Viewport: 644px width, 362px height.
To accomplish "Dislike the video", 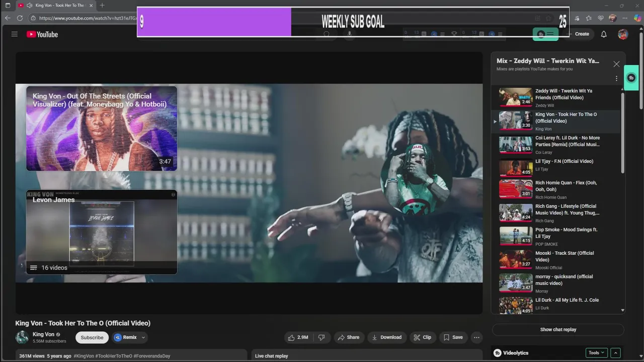I will 321,337.
